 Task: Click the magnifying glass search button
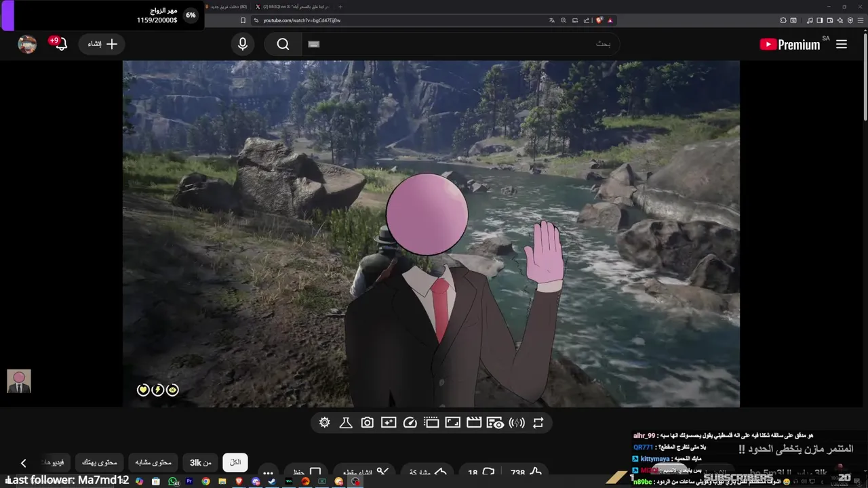coord(283,44)
